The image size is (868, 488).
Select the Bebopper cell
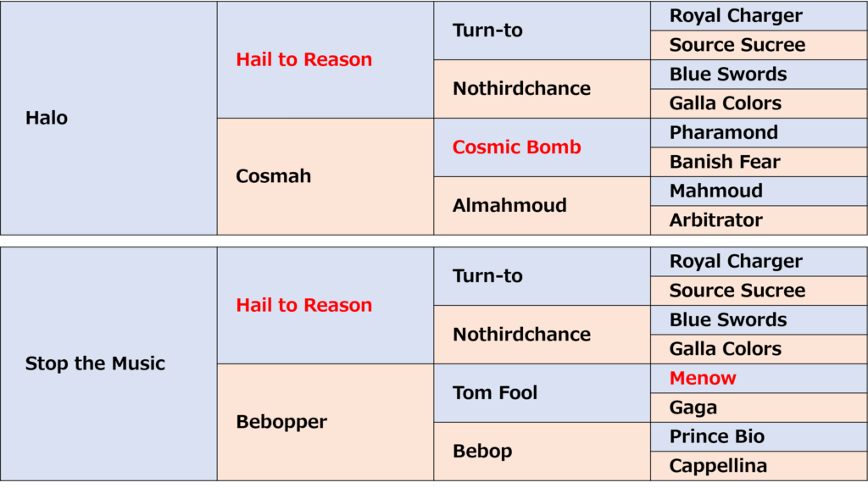[325, 422]
